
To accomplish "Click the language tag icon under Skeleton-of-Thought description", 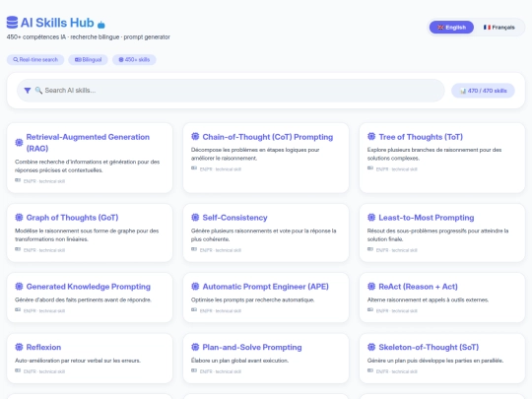I will coord(370,370).
